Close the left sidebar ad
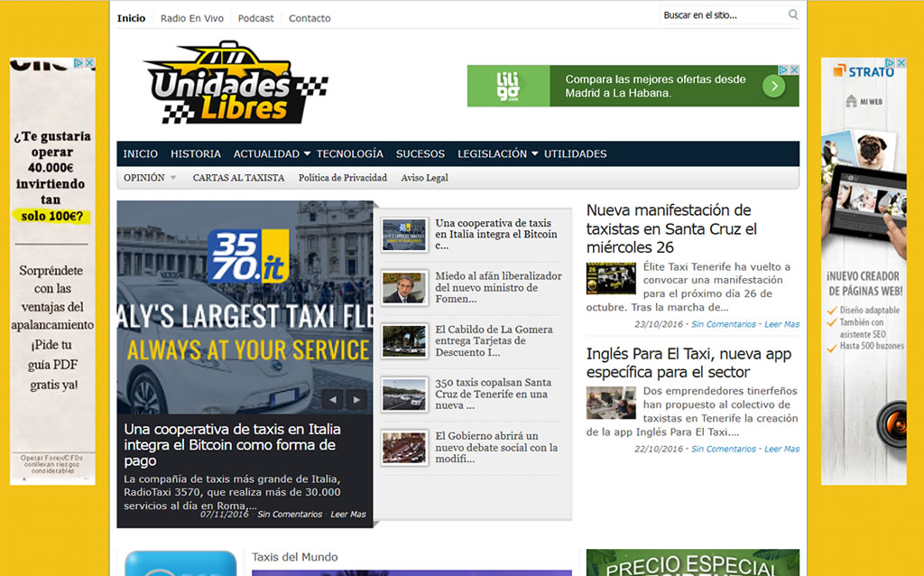This screenshot has height=576, width=924. click(x=89, y=63)
